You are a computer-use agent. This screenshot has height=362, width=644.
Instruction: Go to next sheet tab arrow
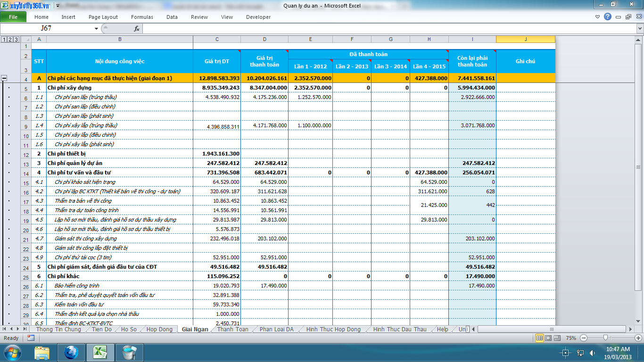(19, 329)
